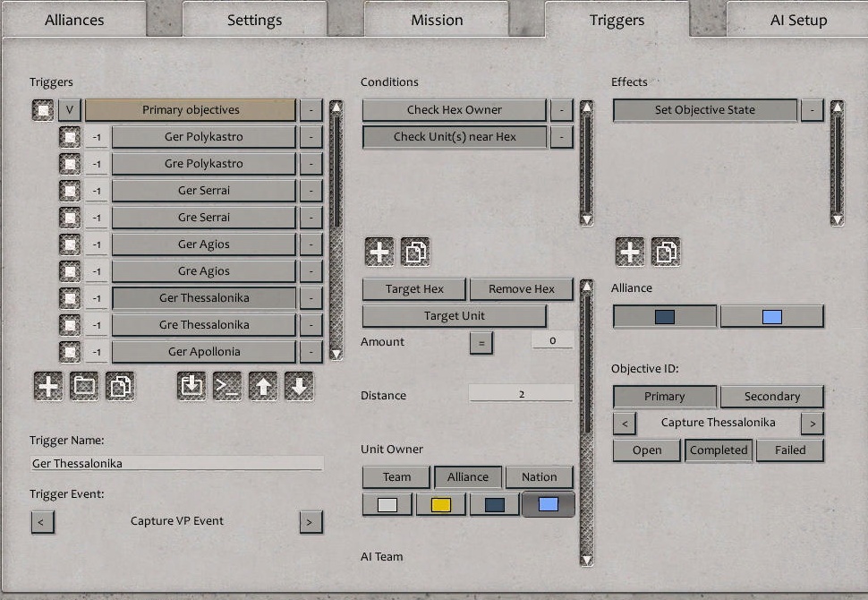
Task: Select the Triggers tab
Action: click(617, 20)
